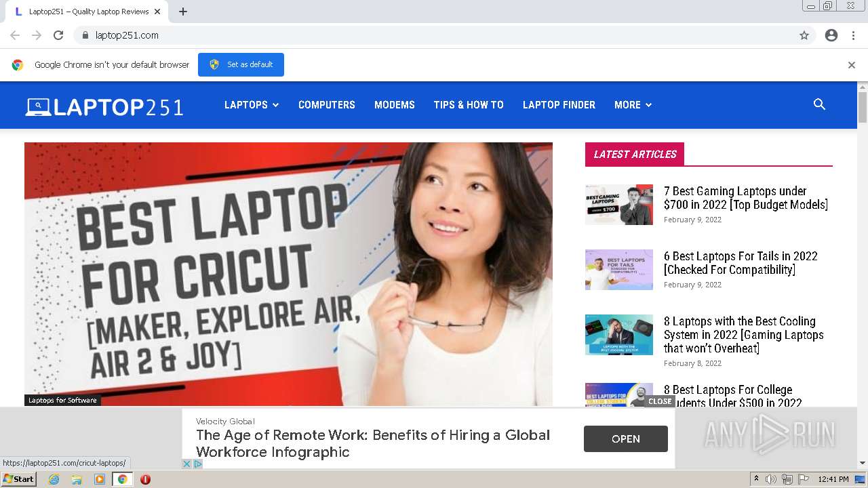Click the Action Center flag tray icon
The height and width of the screenshot is (488, 868).
point(804,479)
